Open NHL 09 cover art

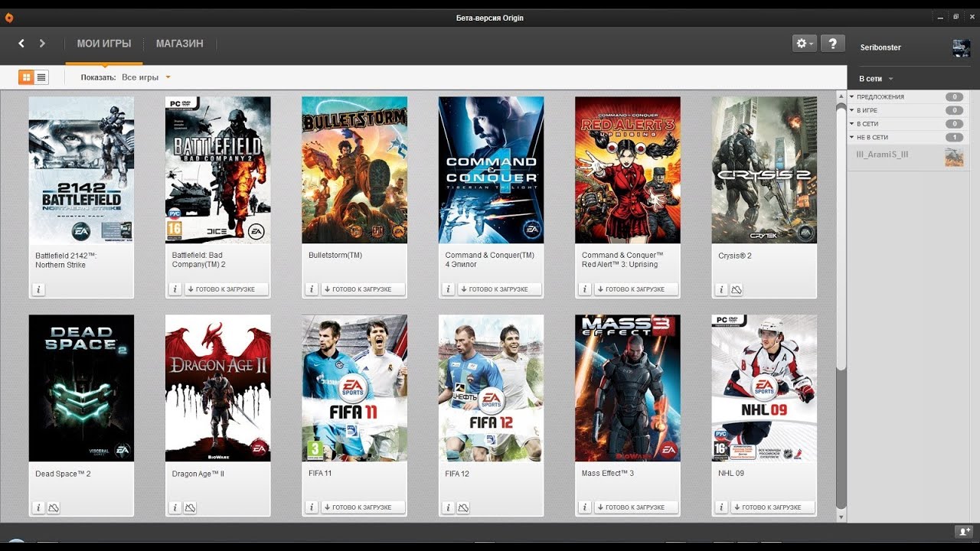tap(764, 388)
